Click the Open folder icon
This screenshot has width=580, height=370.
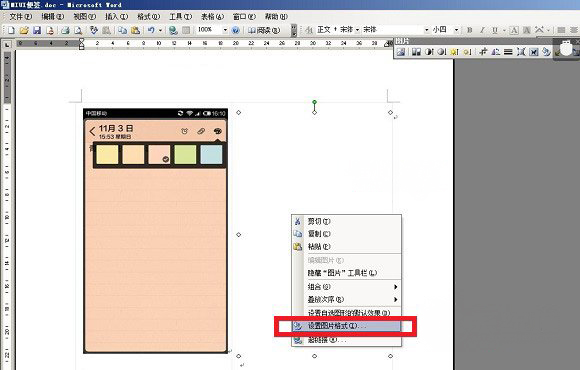pyautogui.click(x=24, y=30)
